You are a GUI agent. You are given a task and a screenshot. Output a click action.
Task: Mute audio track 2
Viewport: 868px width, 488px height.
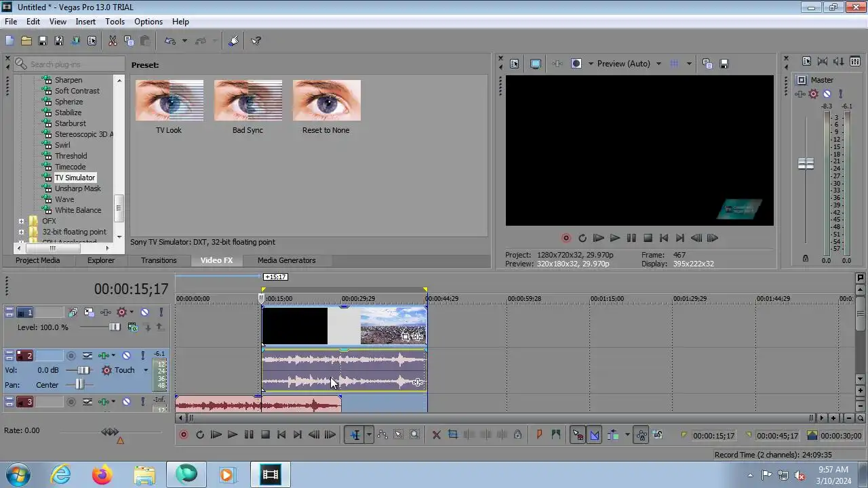click(x=126, y=355)
